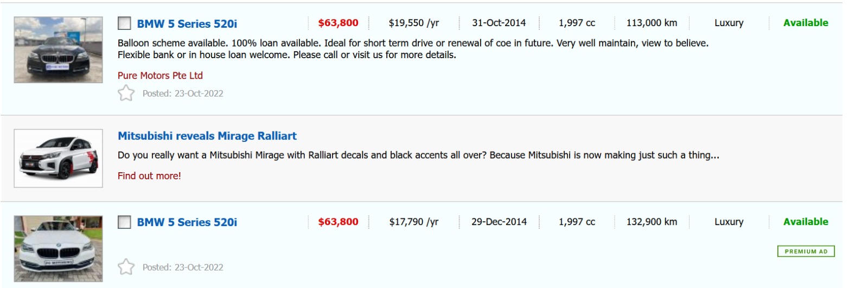Screen dimensions: 868x288
Task: Click the $63,800 price beside $19,550 /yr
Action: point(338,23)
